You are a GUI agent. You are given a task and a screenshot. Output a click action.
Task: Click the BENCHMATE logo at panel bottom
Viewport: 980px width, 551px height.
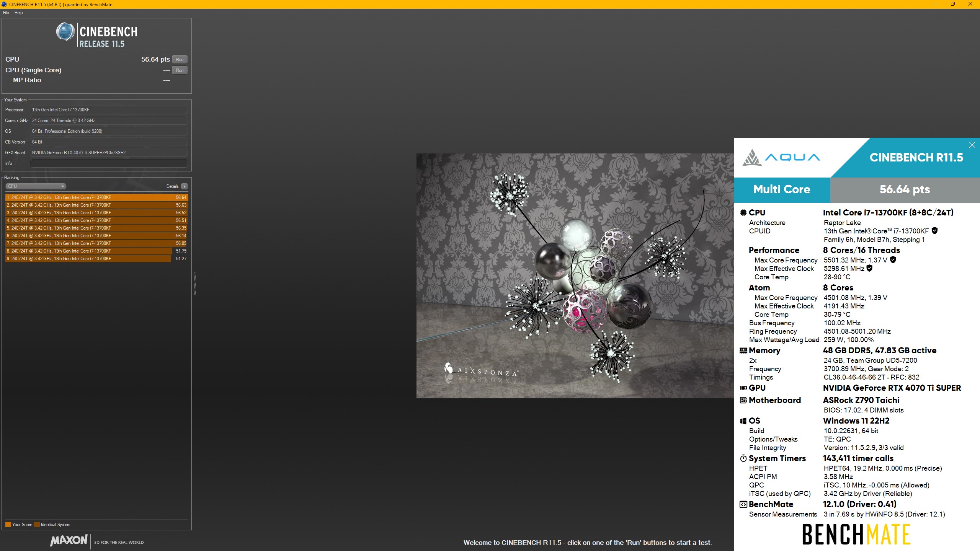(856, 535)
